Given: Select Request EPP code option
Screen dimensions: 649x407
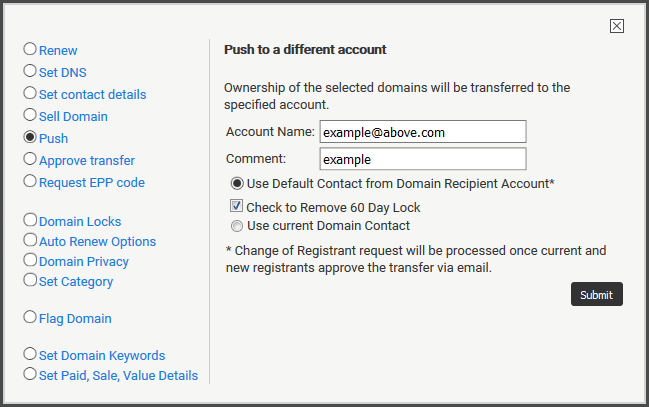Looking at the screenshot, I should 30,181.
